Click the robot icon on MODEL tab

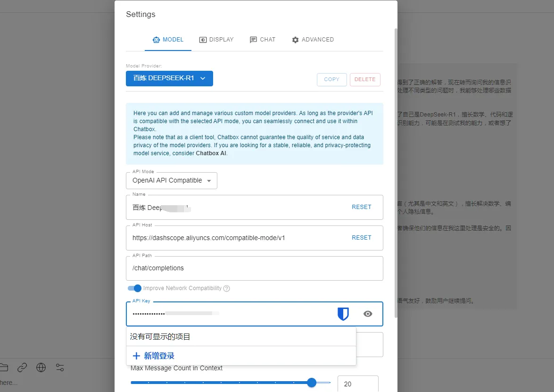point(156,40)
